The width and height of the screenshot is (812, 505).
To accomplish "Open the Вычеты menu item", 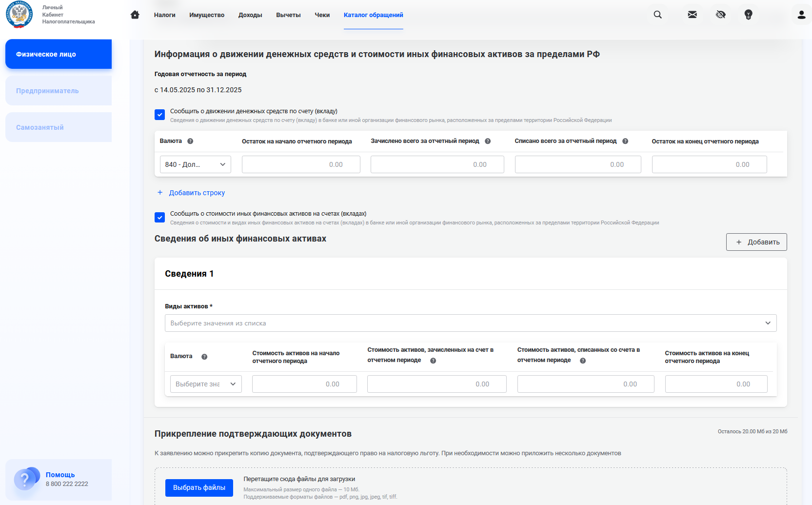I will [288, 15].
